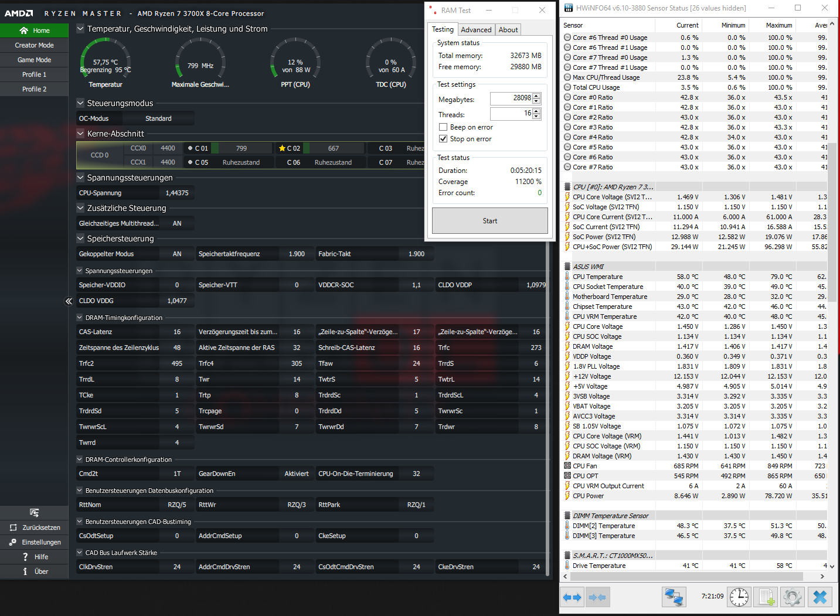
Task: Collapse sidebar with double-chevron icon
Action: [x=69, y=301]
